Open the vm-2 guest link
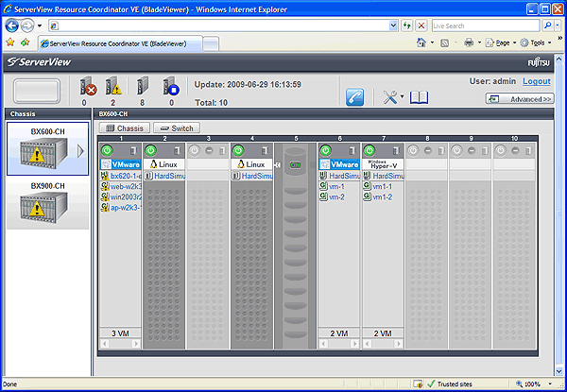The width and height of the screenshot is (567, 392). [x=336, y=196]
